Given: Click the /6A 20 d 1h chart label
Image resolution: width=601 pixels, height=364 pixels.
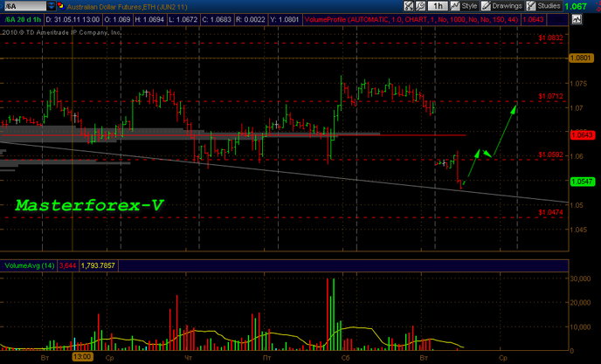Looking at the screenshot, I should (x=23, y=19).
